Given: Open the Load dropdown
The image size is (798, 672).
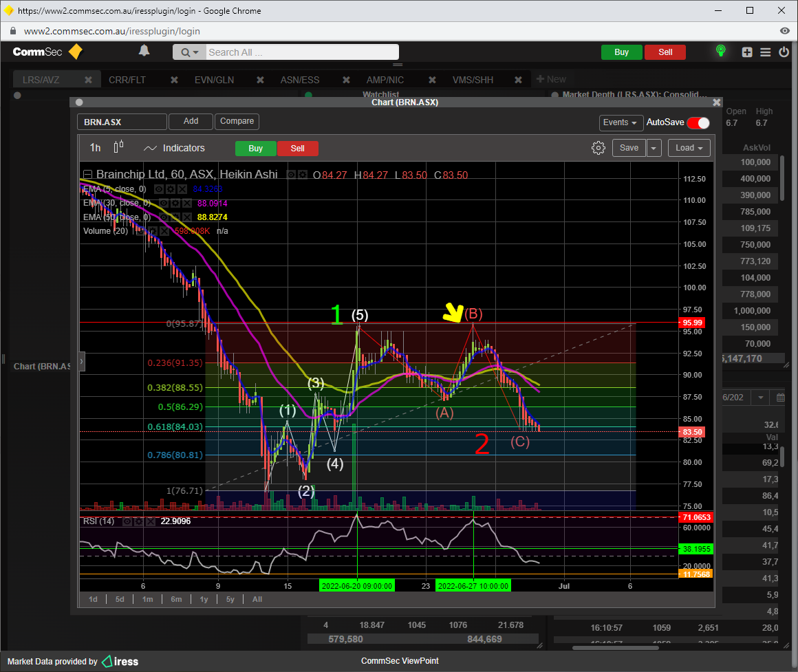Looking at the screenshot, I should coord(689,148).
